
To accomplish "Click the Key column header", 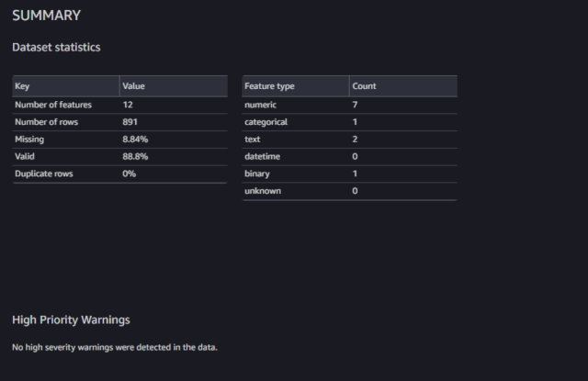I will pos(22,86).
